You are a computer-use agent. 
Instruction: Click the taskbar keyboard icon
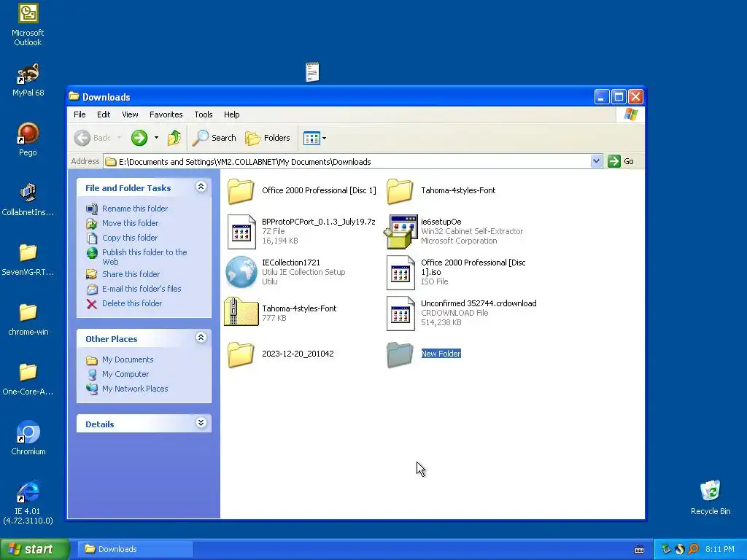[x=639, y=550]
